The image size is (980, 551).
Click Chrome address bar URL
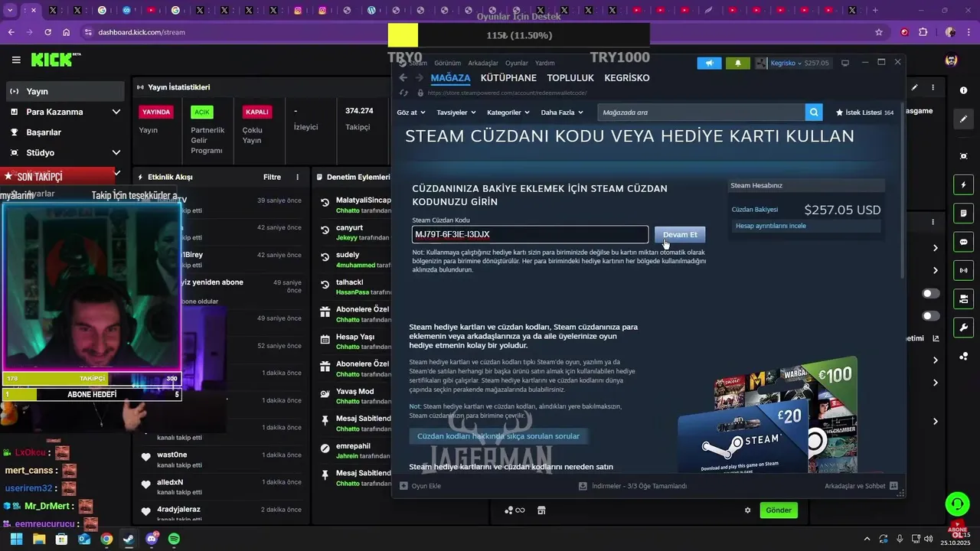(142, 32)
